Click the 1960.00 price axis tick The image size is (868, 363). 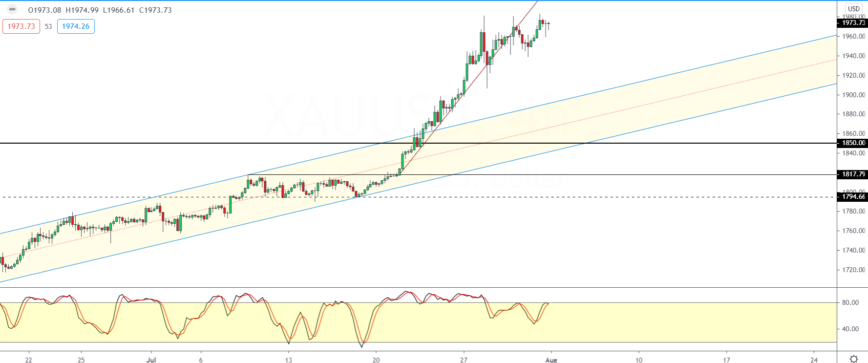click(x=854, y=36)
